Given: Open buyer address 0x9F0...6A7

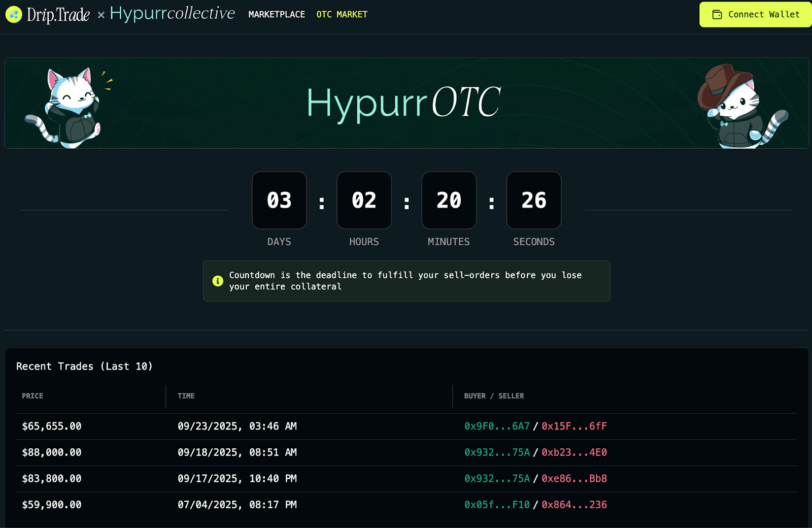Looking at the screenshot, I should tap(497, 426).
